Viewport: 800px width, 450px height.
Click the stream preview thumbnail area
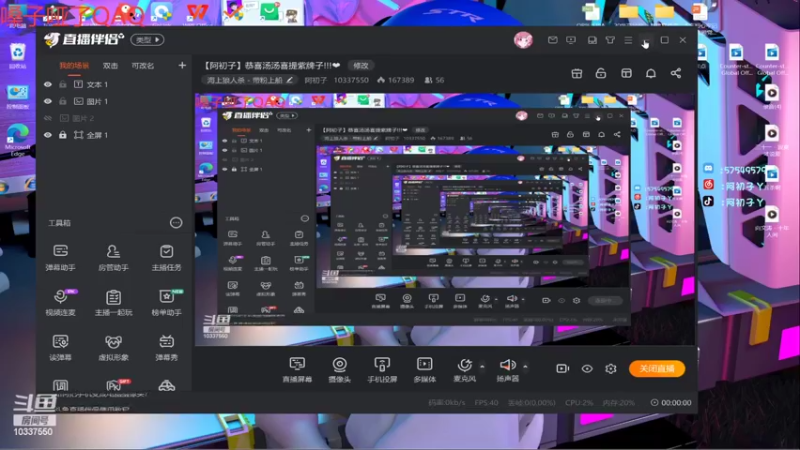coord(445,219)
